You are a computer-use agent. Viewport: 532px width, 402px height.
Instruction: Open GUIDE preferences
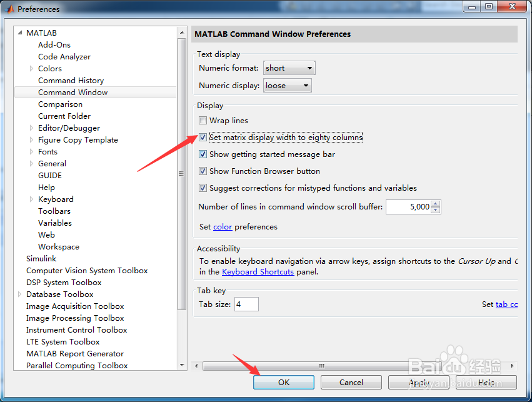click(50, 176)
